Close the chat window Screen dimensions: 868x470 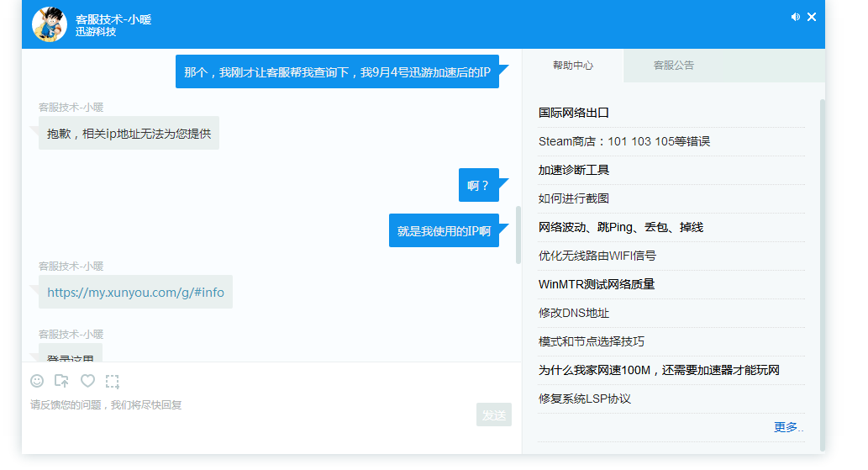[x=812, y=17]
